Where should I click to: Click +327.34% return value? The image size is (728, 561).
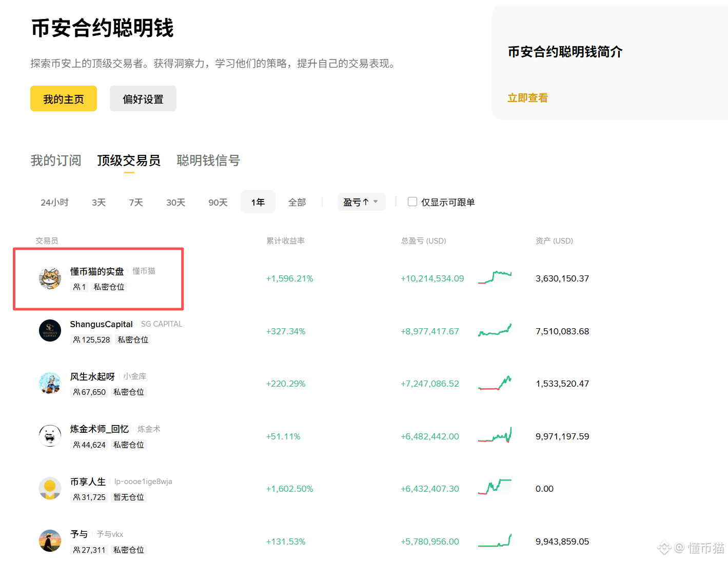(286, 331)
